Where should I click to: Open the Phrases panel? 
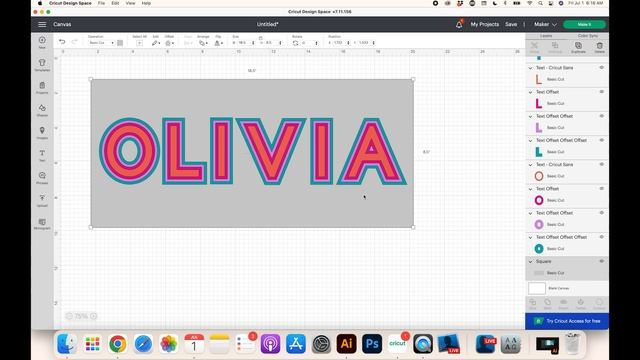[42, 178]
